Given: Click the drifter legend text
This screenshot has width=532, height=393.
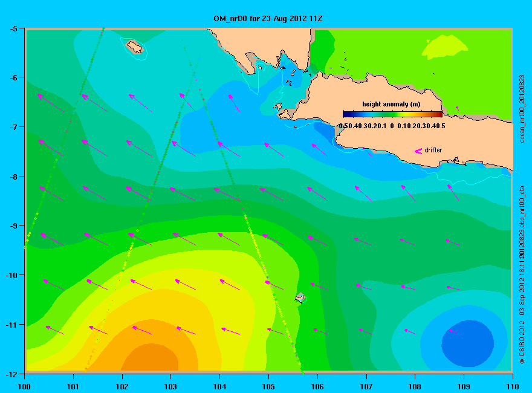Looking at the screenshot, I should tap(433, 150).
